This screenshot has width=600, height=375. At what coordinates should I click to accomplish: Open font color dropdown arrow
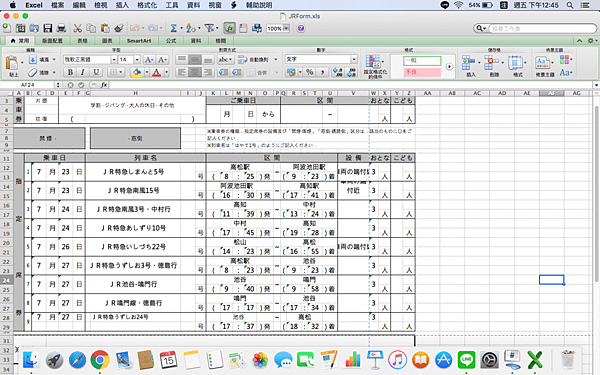click(x=166, y=72)
